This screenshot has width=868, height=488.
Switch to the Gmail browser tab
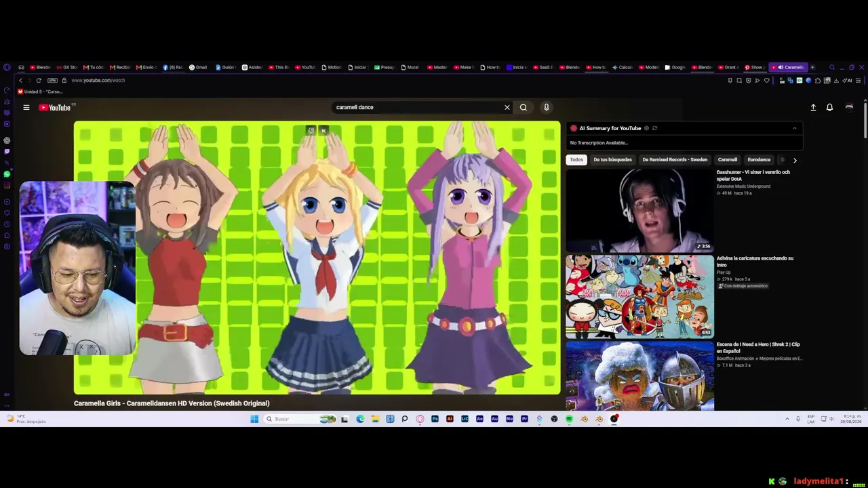click(198, 67)
